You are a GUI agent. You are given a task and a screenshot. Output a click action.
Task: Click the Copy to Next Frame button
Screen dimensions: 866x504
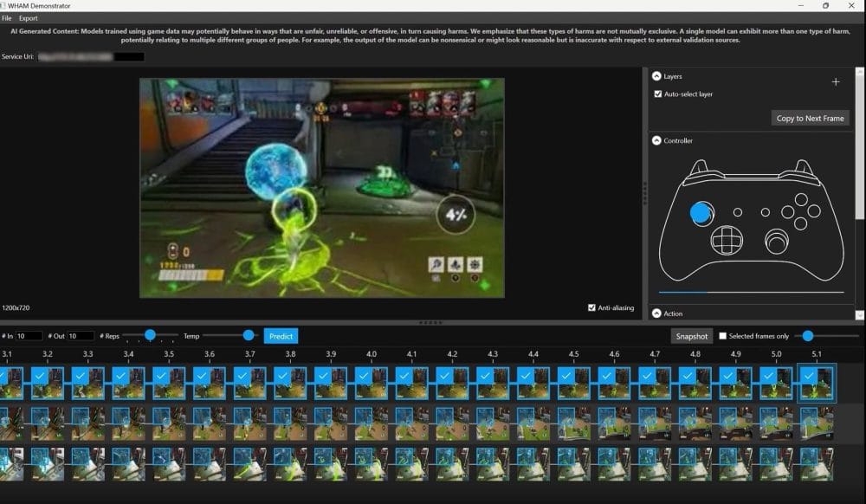pyautogui.click(x=810, y=118)
